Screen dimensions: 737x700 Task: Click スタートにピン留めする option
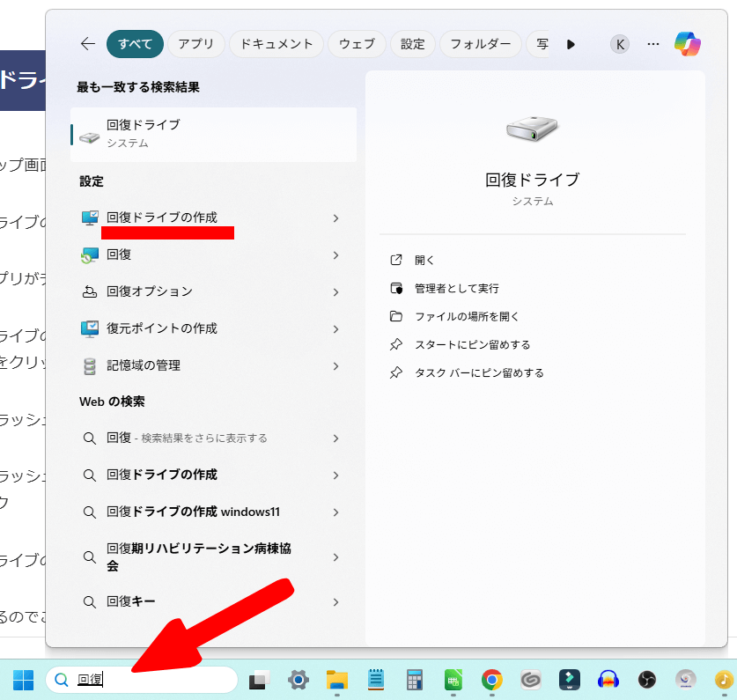[472, 345]
